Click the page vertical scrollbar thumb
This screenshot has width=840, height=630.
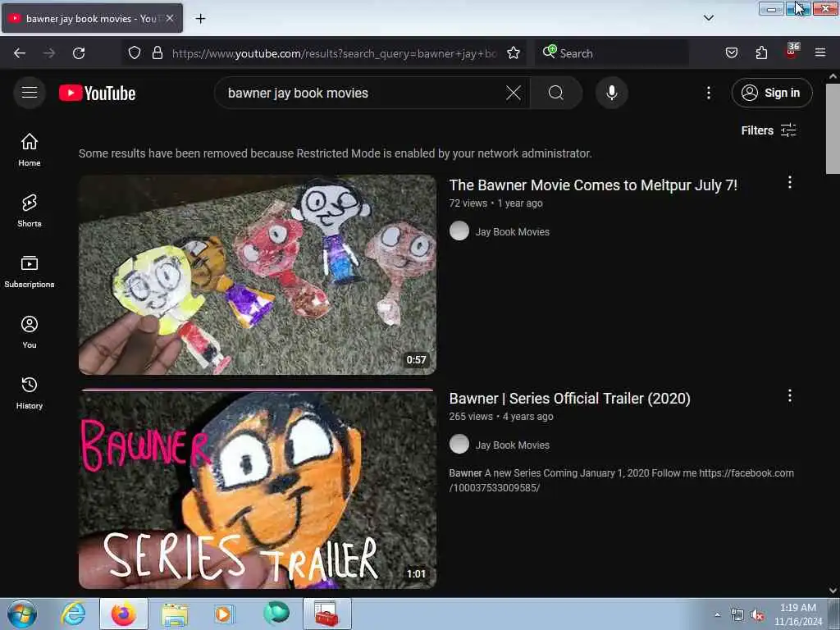click(833, 129)
